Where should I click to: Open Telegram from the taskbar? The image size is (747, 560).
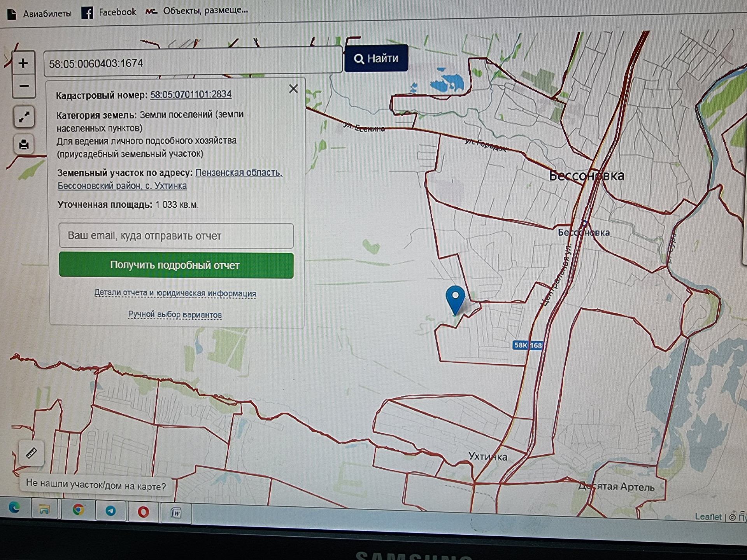111,511
